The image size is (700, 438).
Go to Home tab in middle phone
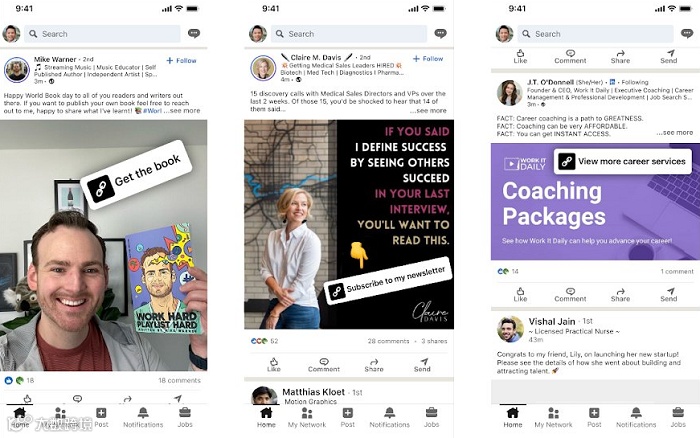coord(266,417)
